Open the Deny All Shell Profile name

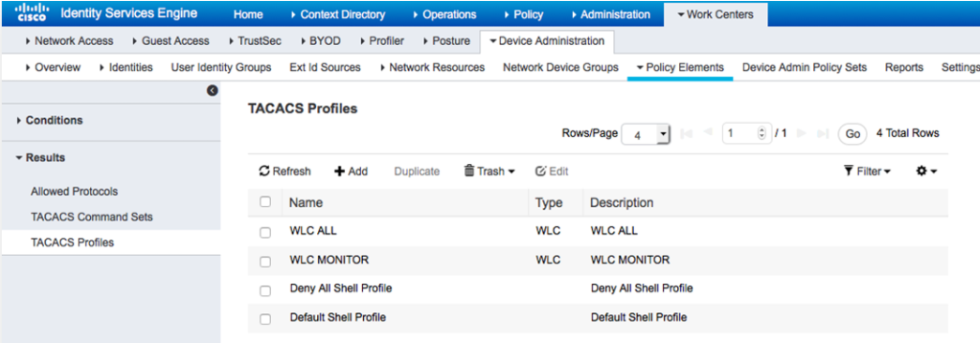pyautogui.click(x=340, y=288)
